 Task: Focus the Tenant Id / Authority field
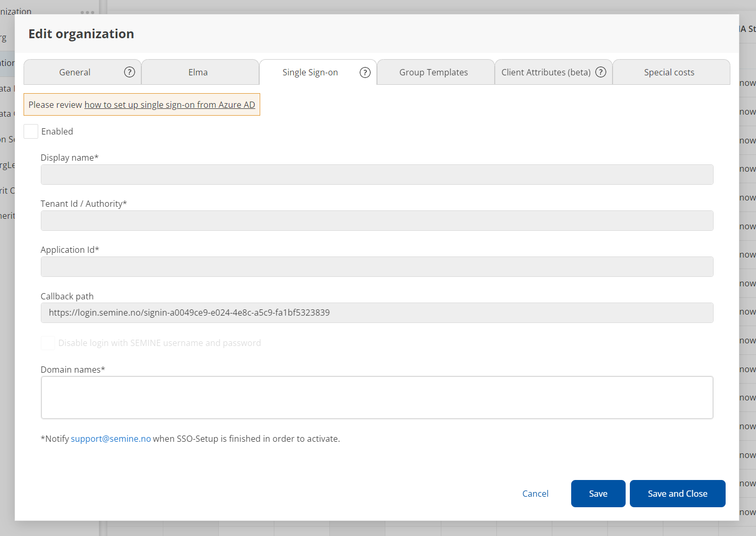coord(377,221)
